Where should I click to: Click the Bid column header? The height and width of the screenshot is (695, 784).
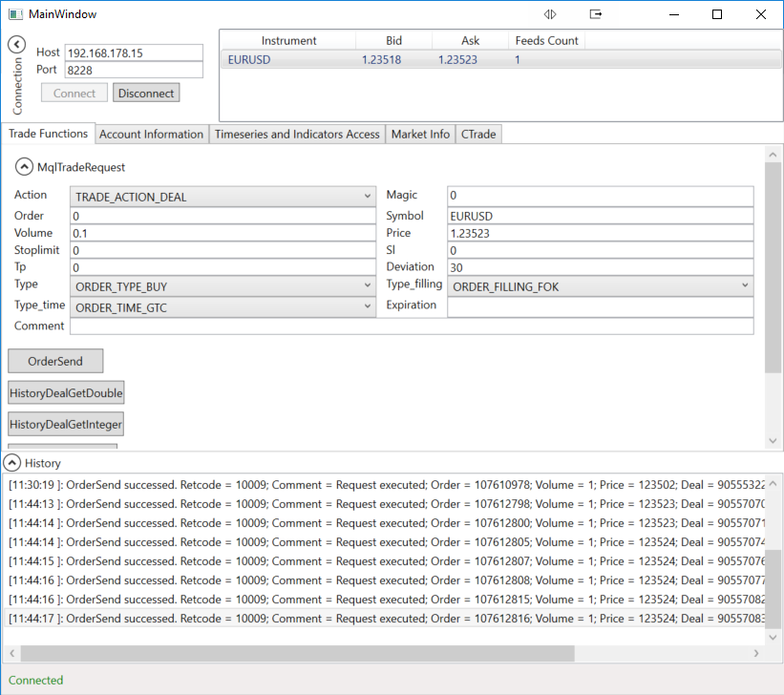(394, 40)
